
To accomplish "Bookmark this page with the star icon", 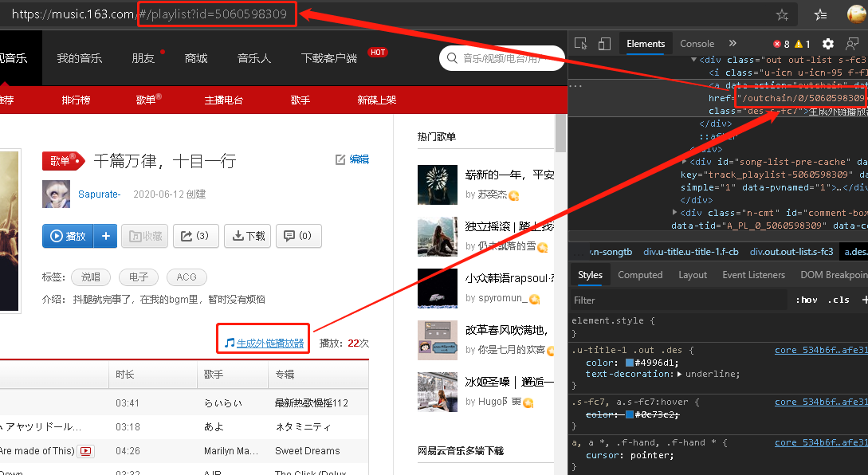I will point(782,15).
